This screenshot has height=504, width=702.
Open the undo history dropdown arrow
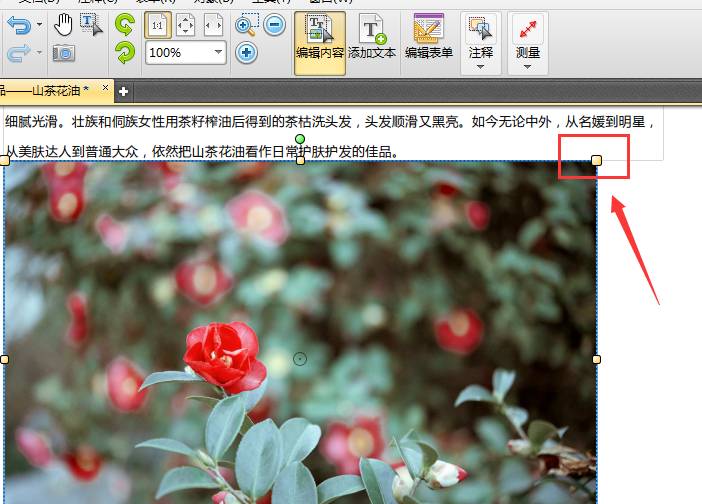point(39,23)
